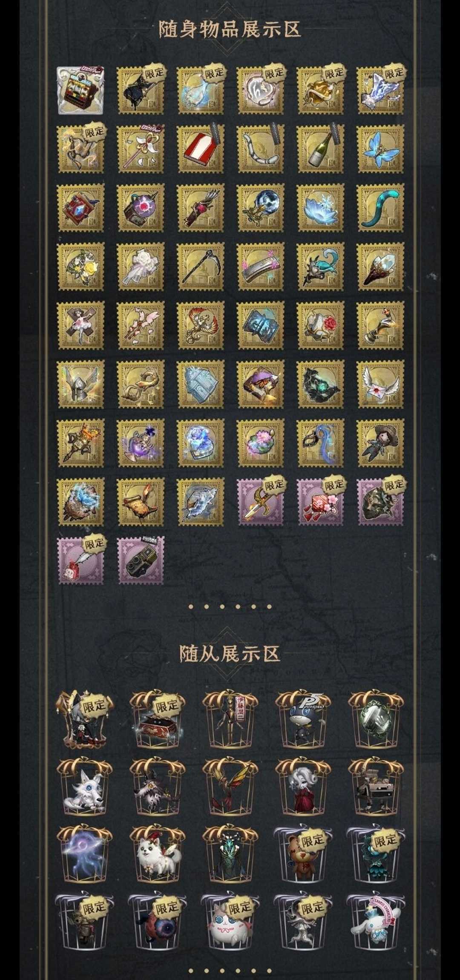Select the slot machine accessory icon

[x=80, y=90]
